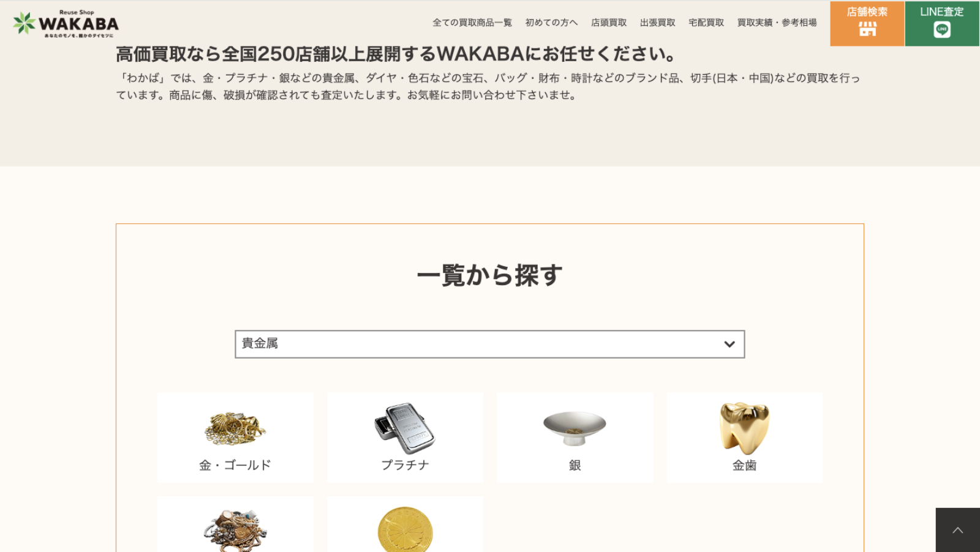Choose the gold tooth image
The image size is (980, 552).
[744, 428]
